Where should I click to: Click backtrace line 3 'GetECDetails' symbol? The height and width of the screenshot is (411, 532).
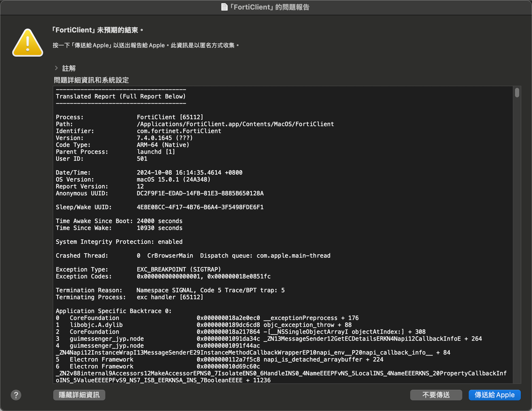(x=373, y=339)
